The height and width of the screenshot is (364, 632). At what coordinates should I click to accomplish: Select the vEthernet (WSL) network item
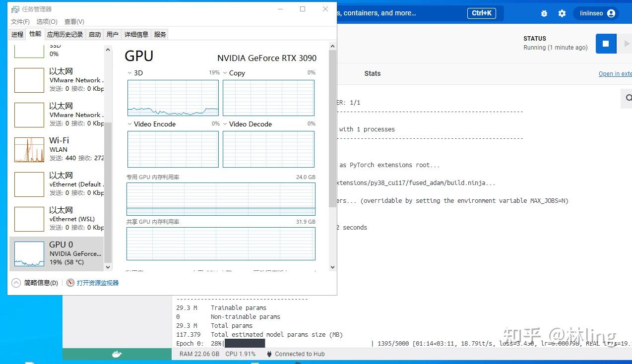point(57,219)
